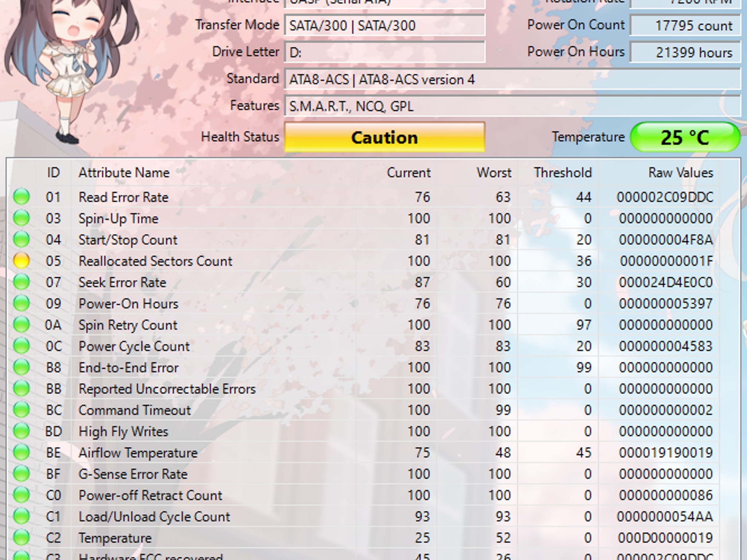Click the Power On Count field 17795 count
Image resolution: width=747 pixels, height=560 pixels.
(x=685, y=25)
